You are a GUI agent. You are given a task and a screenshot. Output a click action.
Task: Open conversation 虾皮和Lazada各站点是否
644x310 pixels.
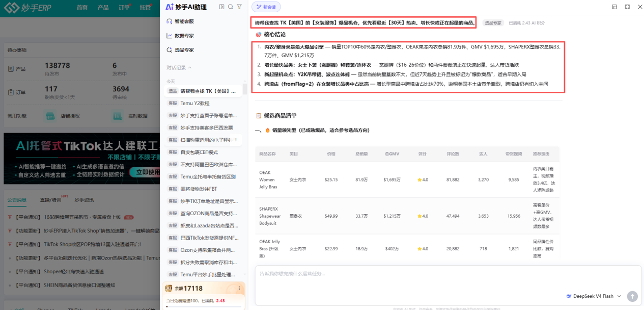tap(203, 225)
